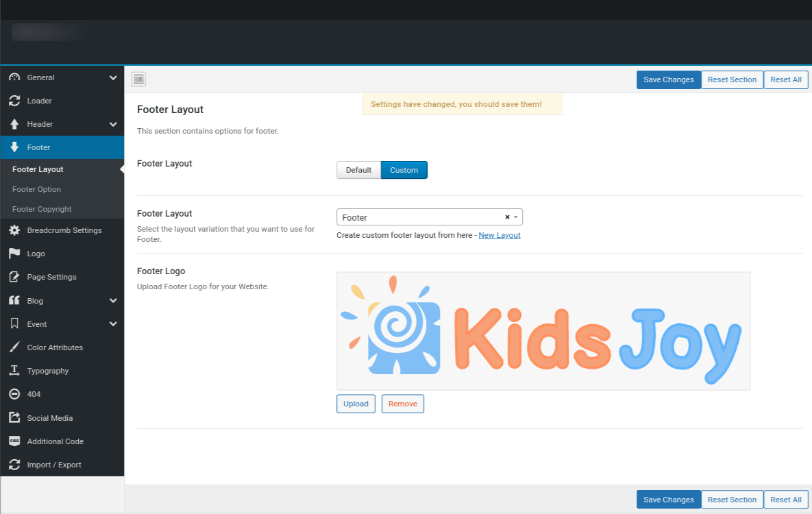
Task: Click the Loader refresh icon
Action: (14, 101)
